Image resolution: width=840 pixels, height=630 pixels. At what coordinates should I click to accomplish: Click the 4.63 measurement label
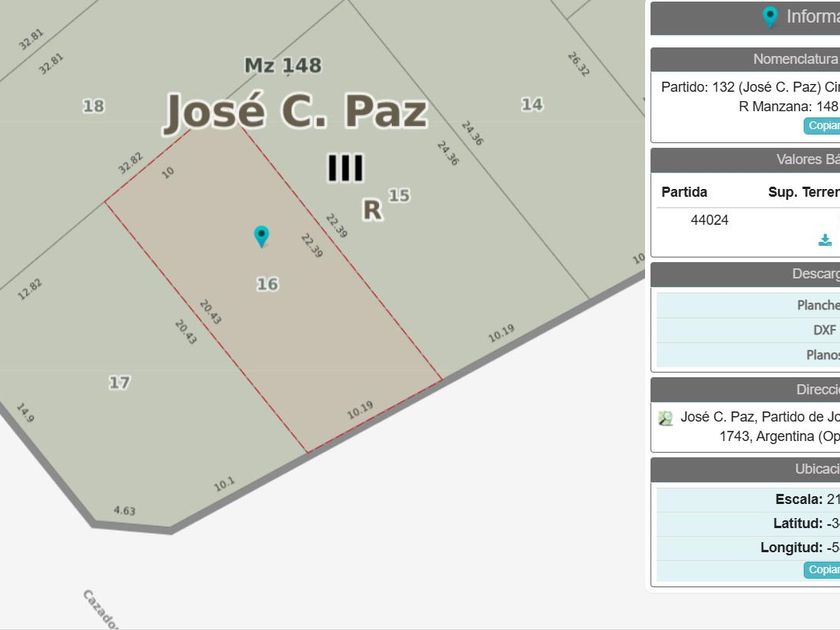coord(124,511)
